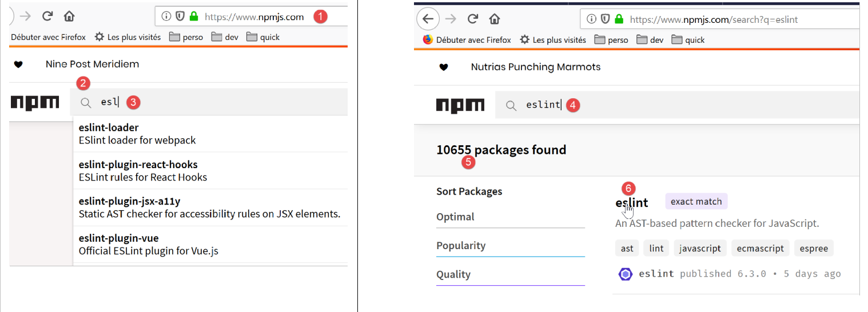
Task: Open the eslint exact match package link
Action: [631, 203]
